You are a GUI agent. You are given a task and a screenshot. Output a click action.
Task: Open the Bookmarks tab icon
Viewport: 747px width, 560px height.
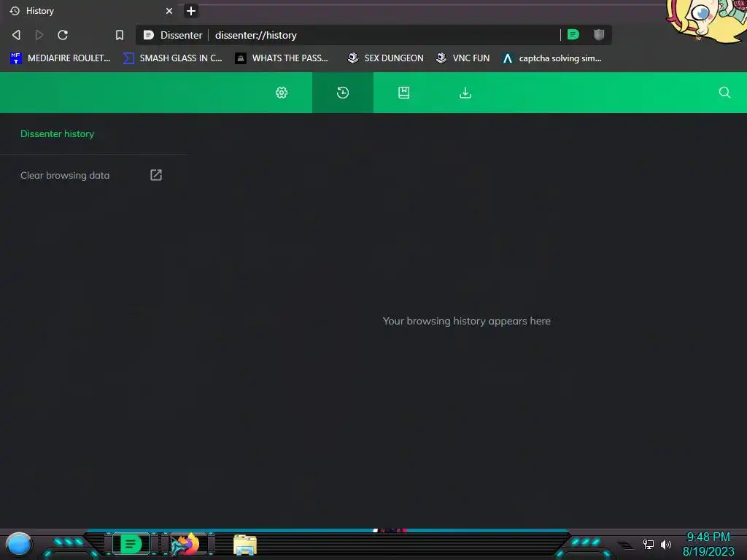(x=404, y=93)
